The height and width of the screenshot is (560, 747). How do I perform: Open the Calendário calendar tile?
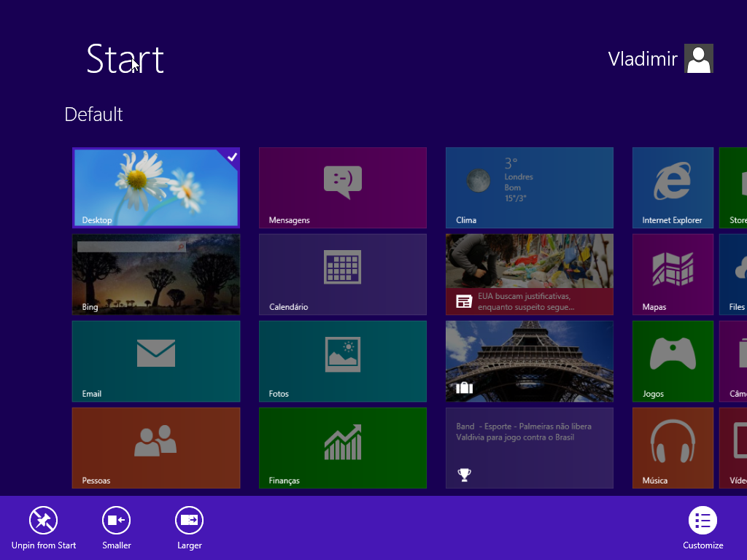coord(343,274)
